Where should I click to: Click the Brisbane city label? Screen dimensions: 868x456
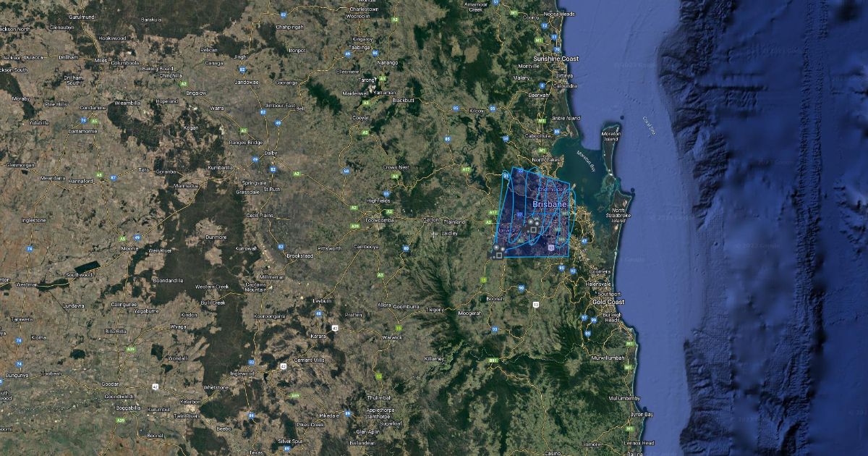point(550,204)
